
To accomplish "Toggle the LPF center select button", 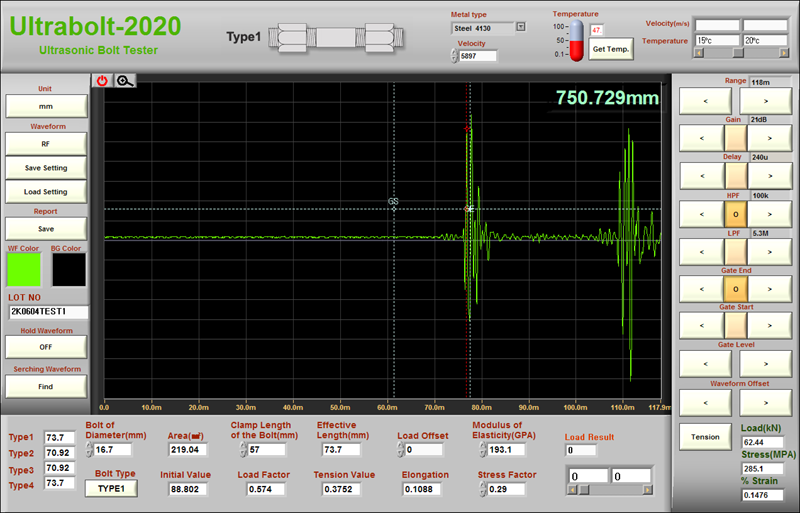I will click(x=736, y=252).
